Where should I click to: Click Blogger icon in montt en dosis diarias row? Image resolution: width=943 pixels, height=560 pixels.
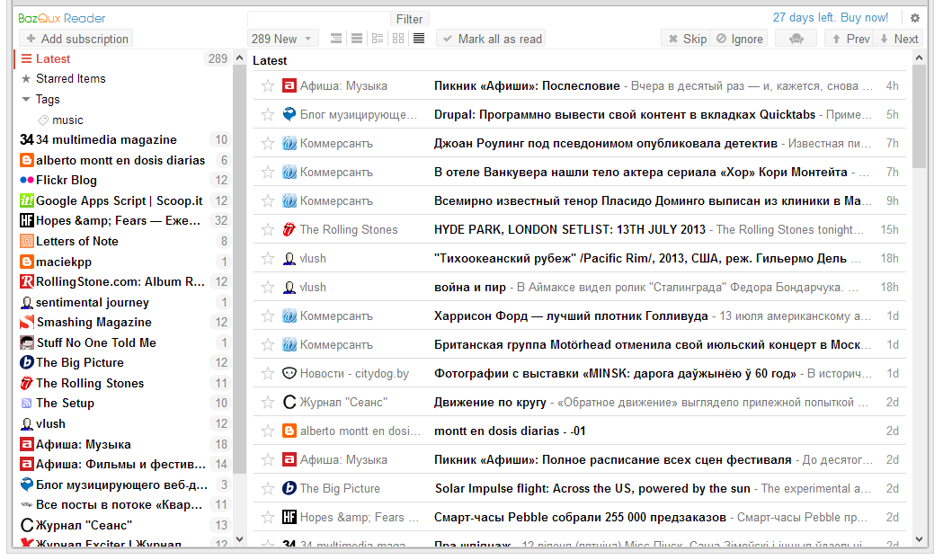[289, 431]
